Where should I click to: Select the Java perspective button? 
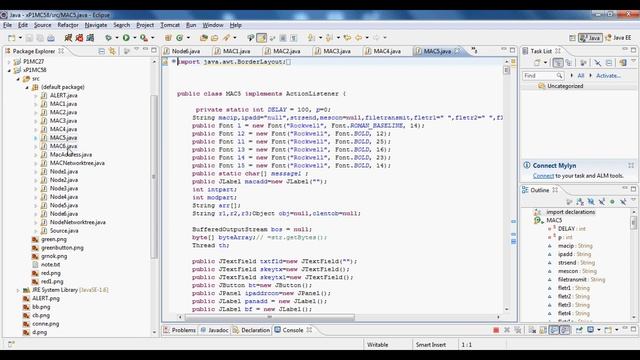(x=590, y=38)
